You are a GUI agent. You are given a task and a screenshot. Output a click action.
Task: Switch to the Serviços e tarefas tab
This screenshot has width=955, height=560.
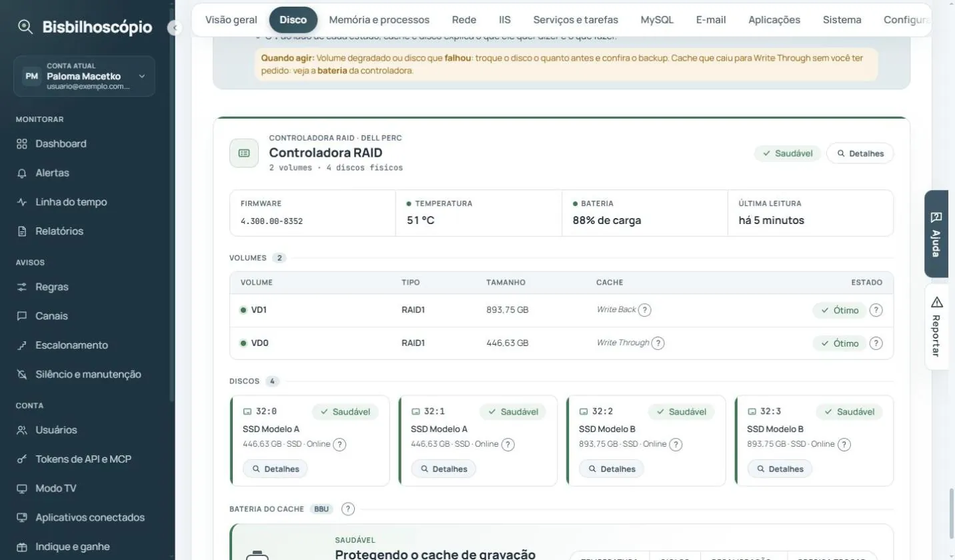pos(576,20)
